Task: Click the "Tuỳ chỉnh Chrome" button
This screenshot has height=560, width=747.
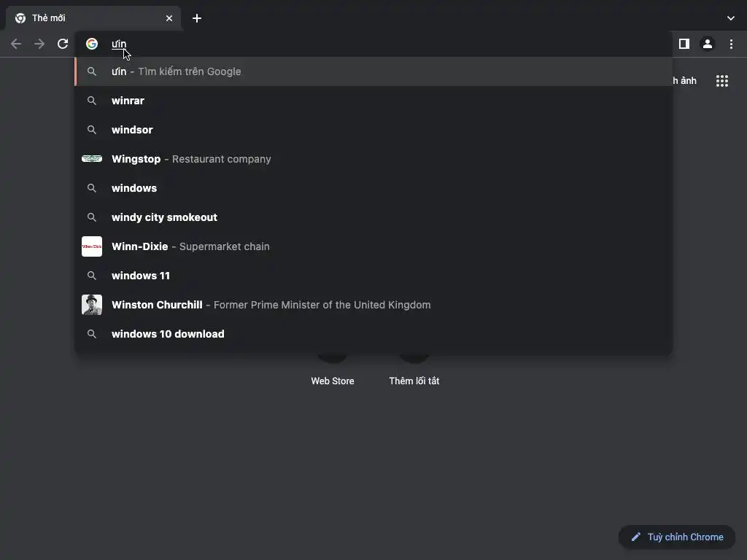Action: pyautogui.click(x=677, y=537)
